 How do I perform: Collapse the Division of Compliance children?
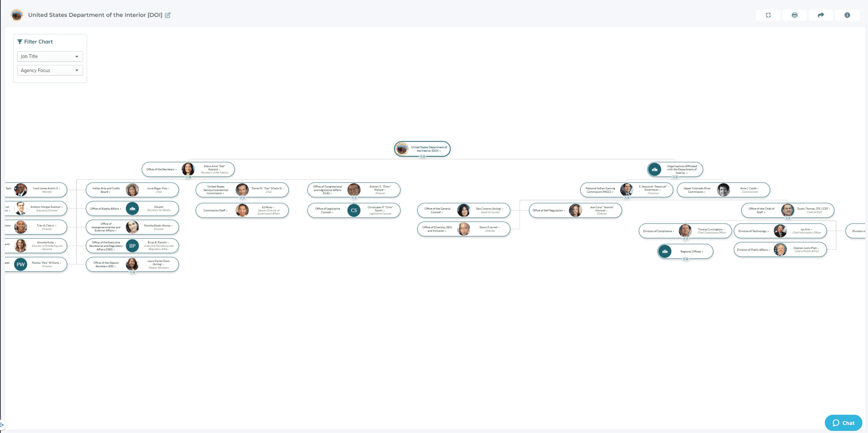685,239
